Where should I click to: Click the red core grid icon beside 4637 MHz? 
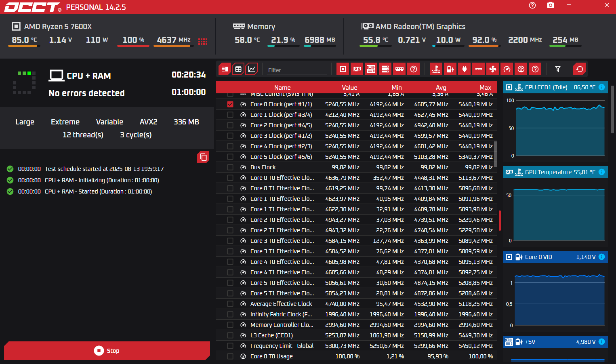coord(203,41)
